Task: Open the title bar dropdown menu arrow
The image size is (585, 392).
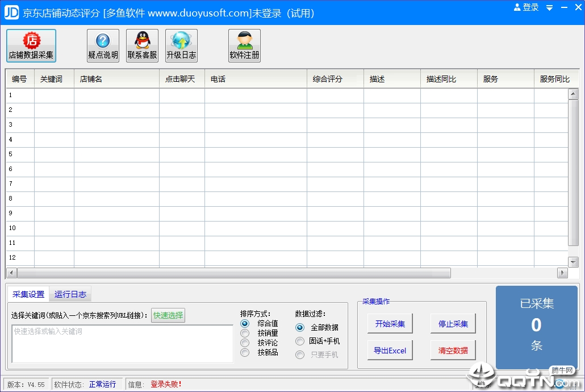Action: click(x=549, y=8)
